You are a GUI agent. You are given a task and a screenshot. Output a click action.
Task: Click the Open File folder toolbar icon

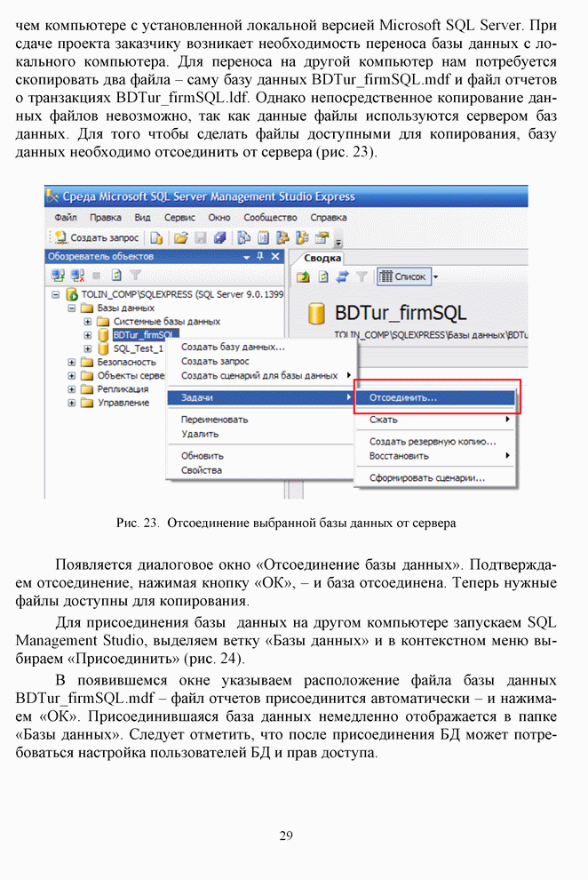(180, 237)
